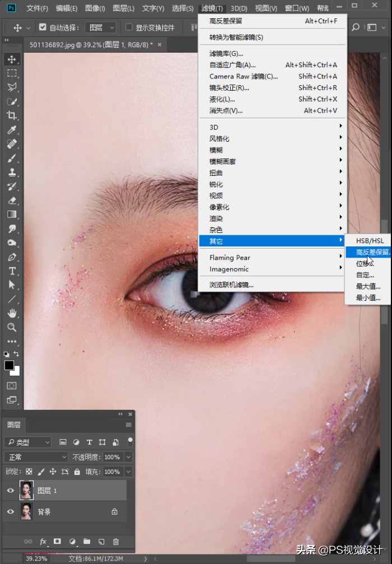Screen dimensions: 392x564
Task: Hide 图层 1 with its eye icon
Action: [11, 490]
